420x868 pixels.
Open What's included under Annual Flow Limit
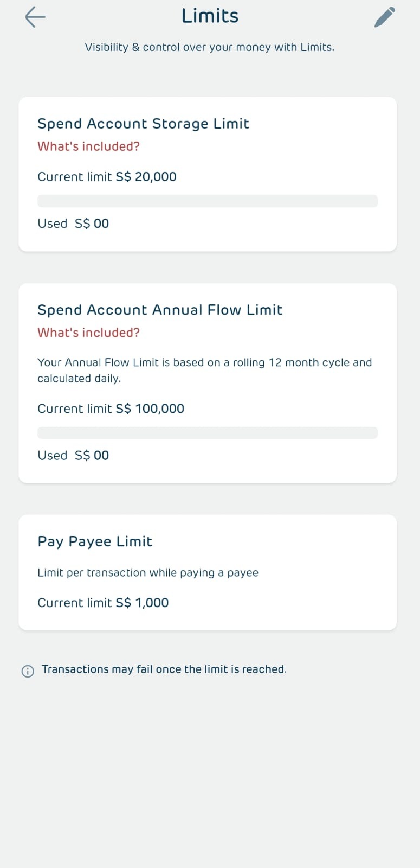click(x=88, y=333)
